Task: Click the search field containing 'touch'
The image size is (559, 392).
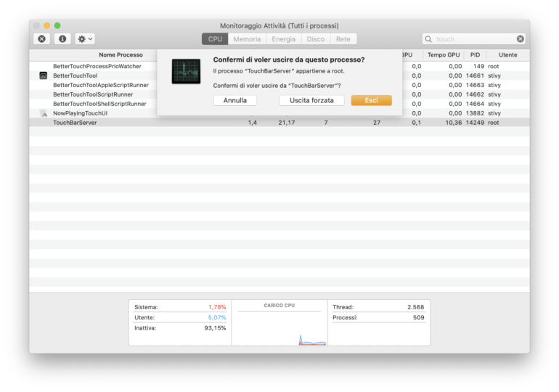Action: click(474, 39)
